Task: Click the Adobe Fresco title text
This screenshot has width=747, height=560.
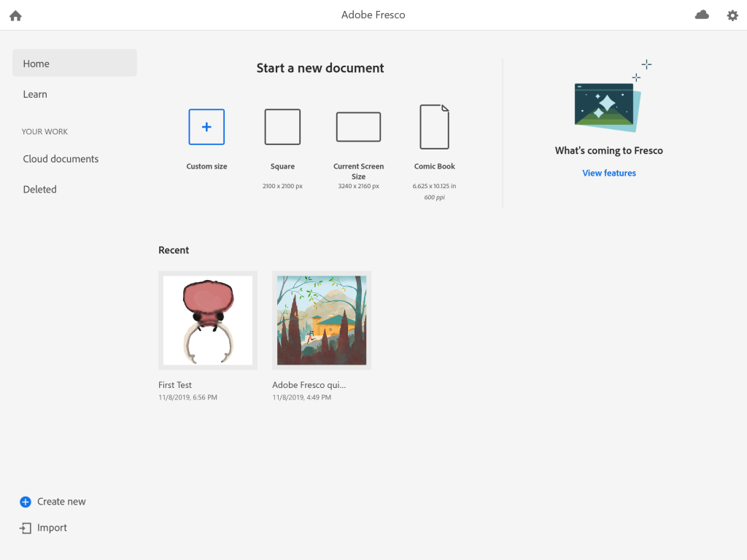Action: [x=373, y=15]
